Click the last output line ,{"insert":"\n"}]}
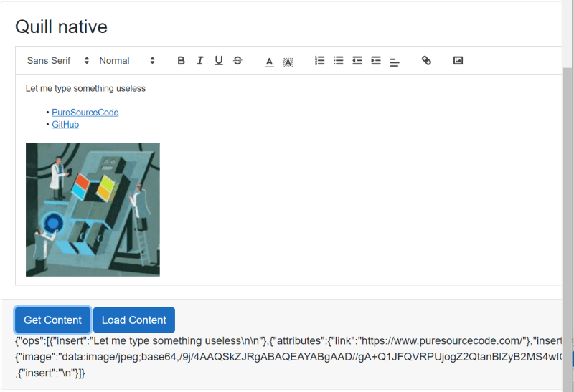The image size is (574, 392). tap(50, 373)
